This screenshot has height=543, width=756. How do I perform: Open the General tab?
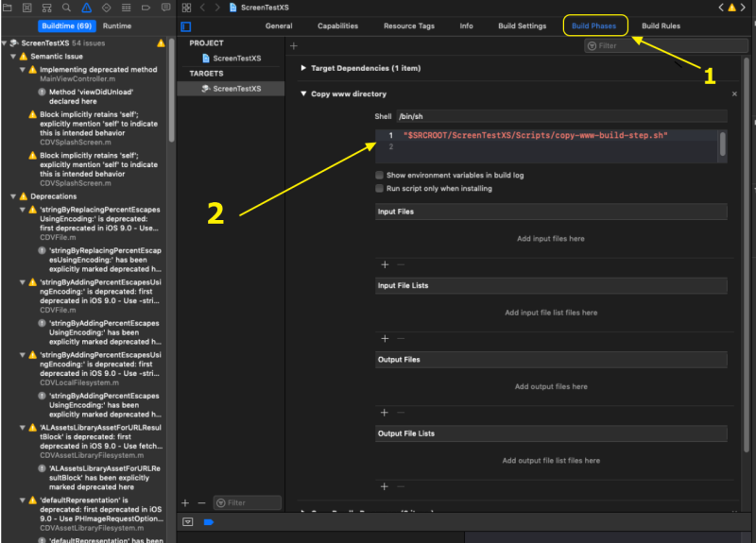[x=279, y=26]
